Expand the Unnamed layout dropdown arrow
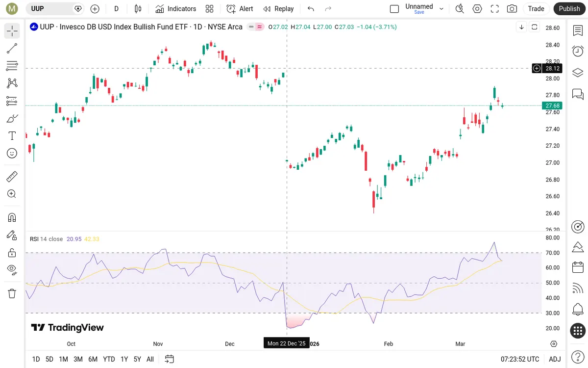This screenshot has height=368, width=588. pos(441,9)
